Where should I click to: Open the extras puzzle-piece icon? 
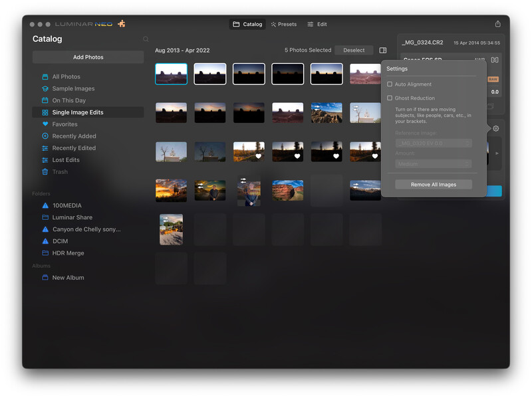[x=122, y=24]
